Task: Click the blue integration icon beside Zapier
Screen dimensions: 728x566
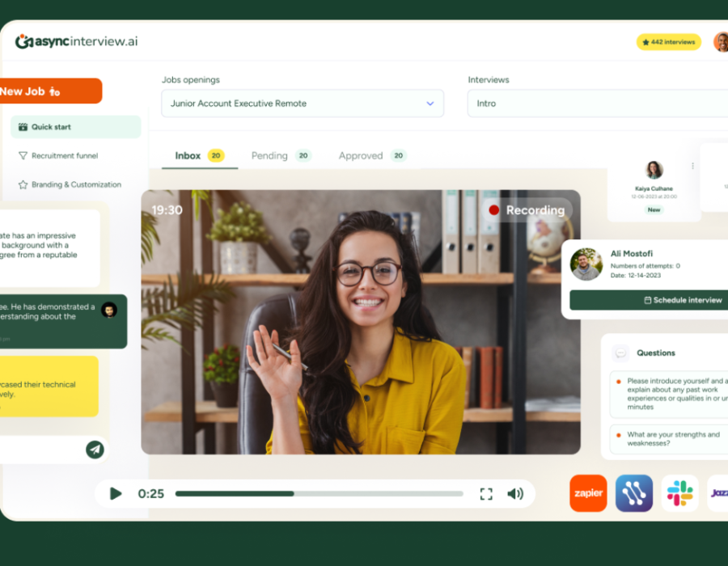Action: [633, 493]
